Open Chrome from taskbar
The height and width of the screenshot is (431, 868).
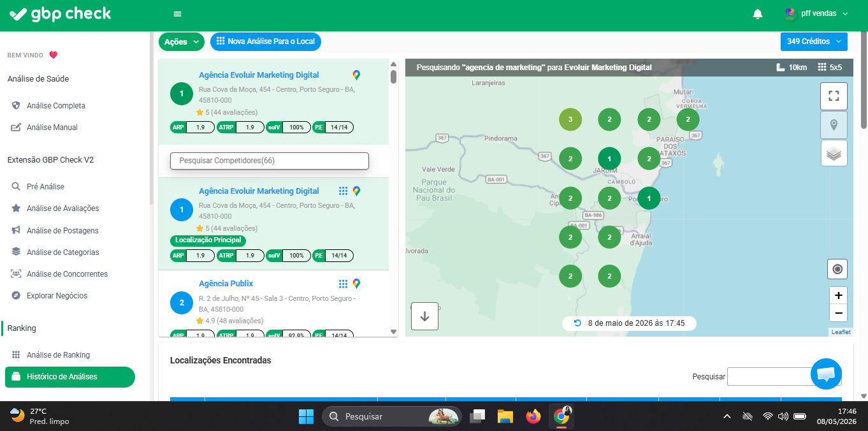coord(561,416)
